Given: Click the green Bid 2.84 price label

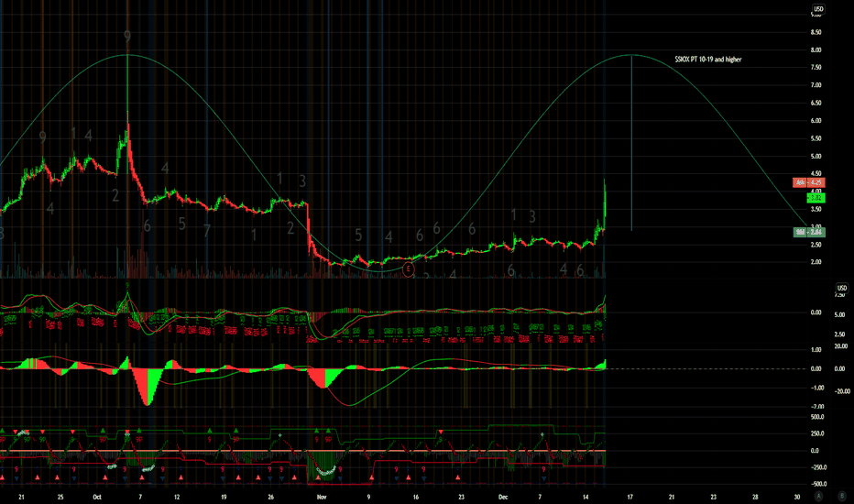Looking at the screenshot, I should point(809,232).
